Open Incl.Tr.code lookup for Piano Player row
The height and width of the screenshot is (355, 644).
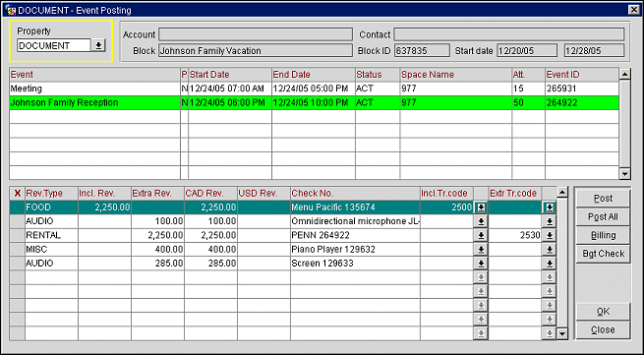tap(480, 250)
